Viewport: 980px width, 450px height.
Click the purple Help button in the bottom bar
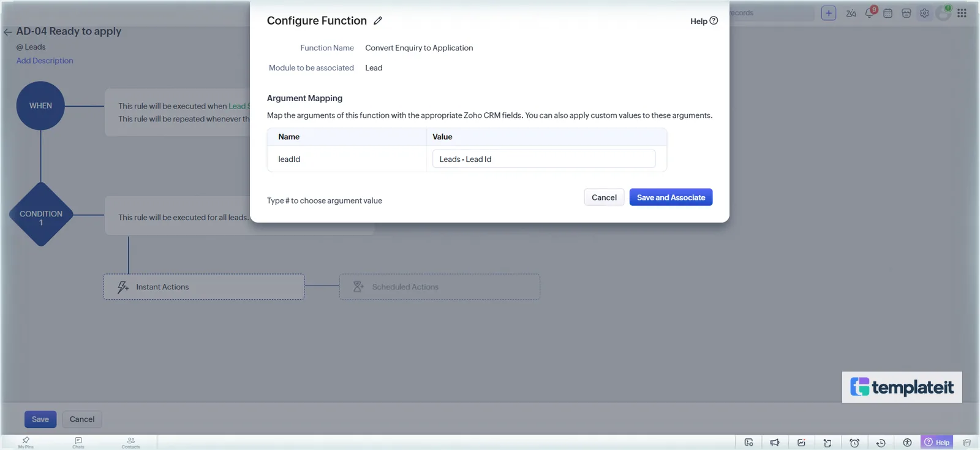pos(937,443)
